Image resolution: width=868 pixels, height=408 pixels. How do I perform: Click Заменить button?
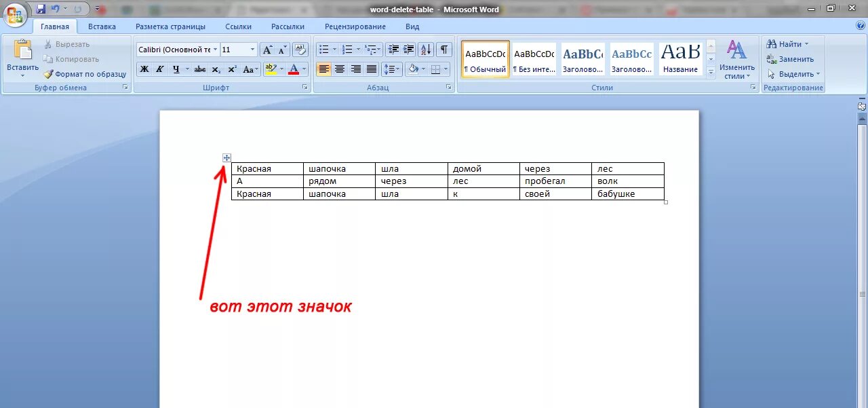click(x=791, y=59)
